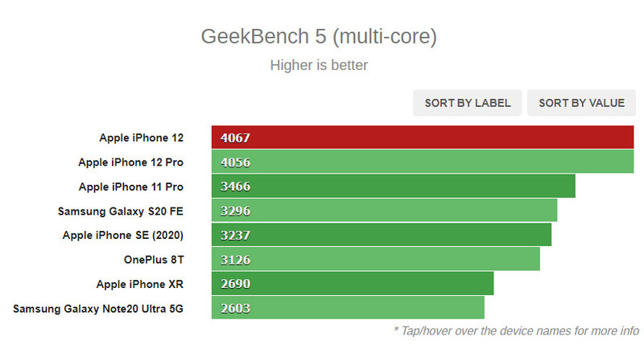Select the 3237 iPhone SE bar
This screenshot has width=644, height=345.
381,235
